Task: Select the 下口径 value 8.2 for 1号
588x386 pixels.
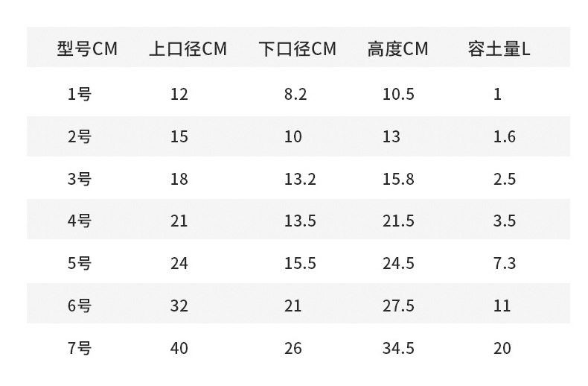Action: click(x=295, y=94)
